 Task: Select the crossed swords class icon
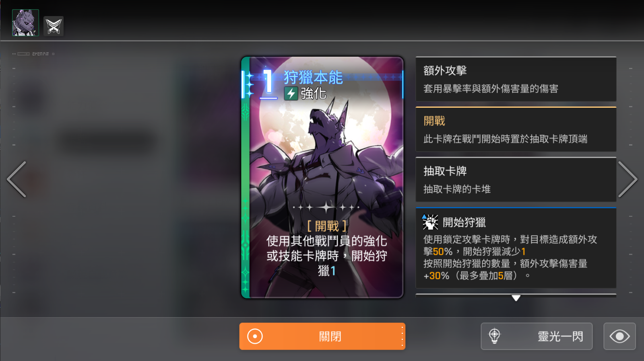coord(54,26)
